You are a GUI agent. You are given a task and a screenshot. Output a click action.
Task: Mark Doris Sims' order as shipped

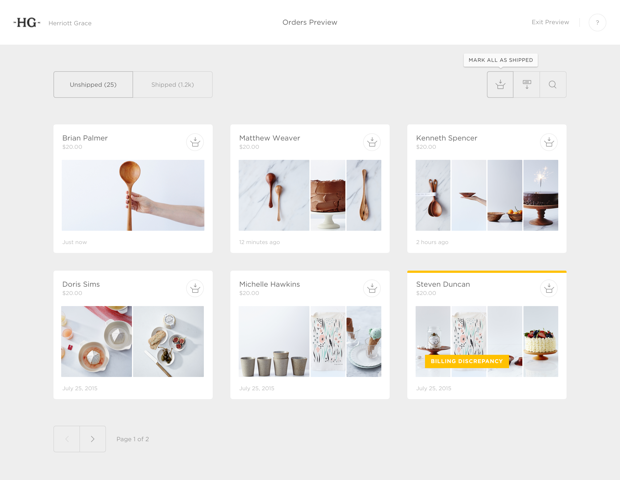pyautogui.click(x=195, y=288)
